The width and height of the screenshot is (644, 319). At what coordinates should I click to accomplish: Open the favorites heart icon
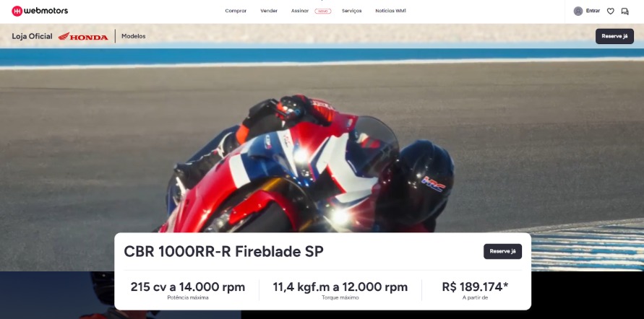pos(610,11)
